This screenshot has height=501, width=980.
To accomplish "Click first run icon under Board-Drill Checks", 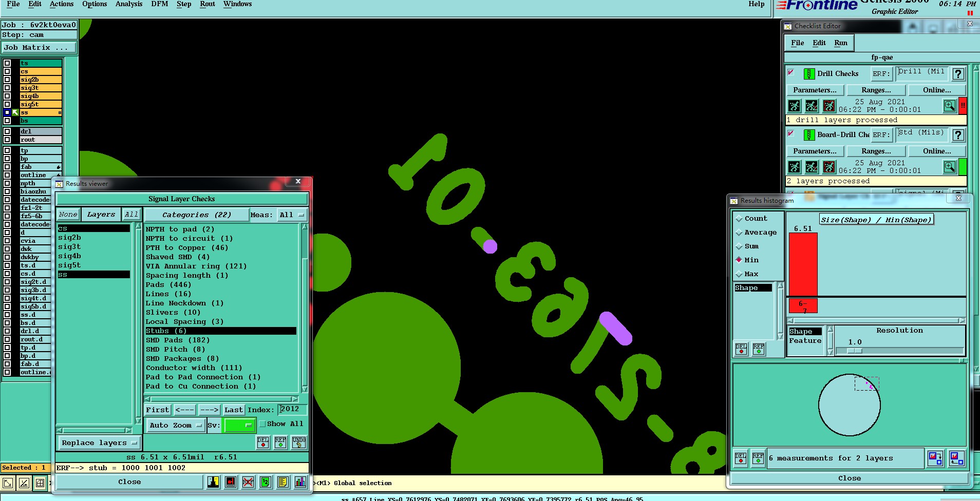I will pos(795,167).
